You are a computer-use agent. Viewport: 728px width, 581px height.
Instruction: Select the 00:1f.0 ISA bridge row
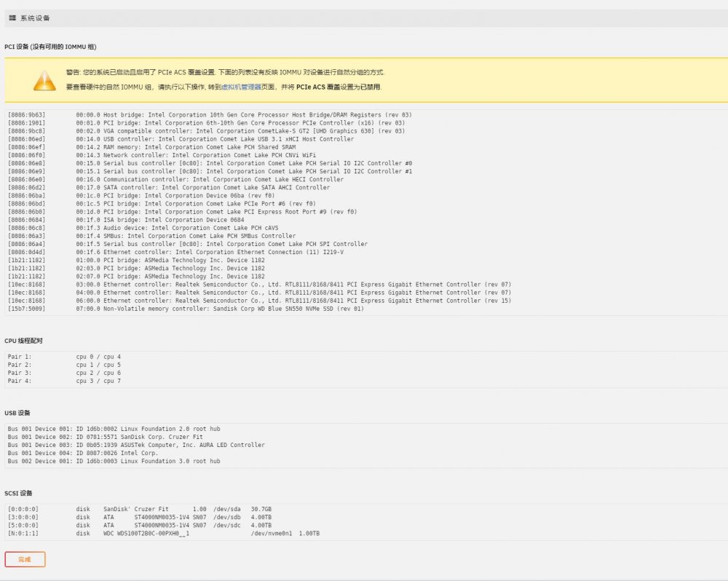[x=126, y=220]
